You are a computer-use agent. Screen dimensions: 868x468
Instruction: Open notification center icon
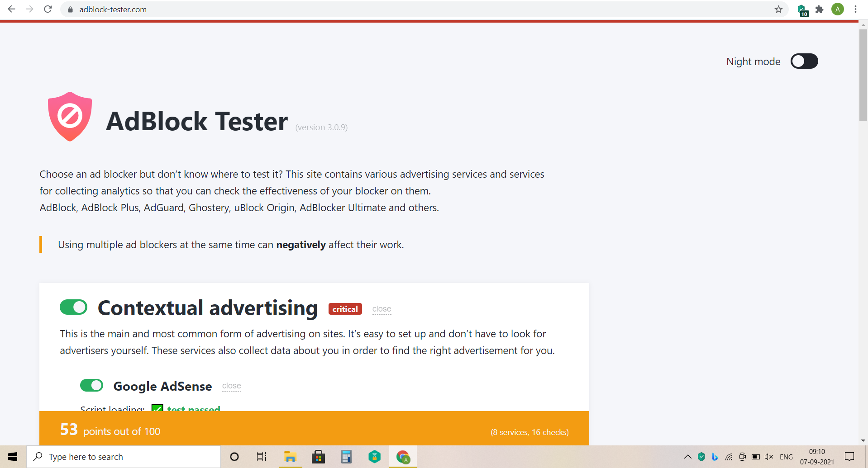pyautogui.click(x=849, y=457)
